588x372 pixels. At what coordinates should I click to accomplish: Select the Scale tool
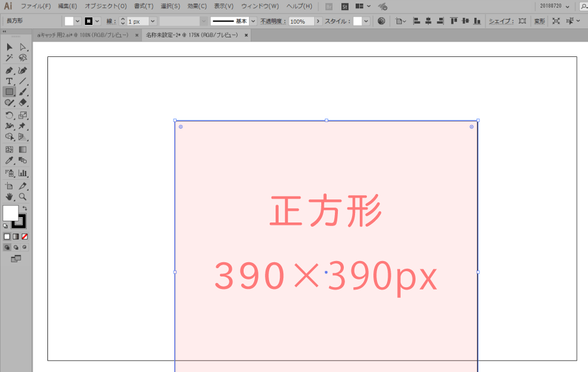23,115
